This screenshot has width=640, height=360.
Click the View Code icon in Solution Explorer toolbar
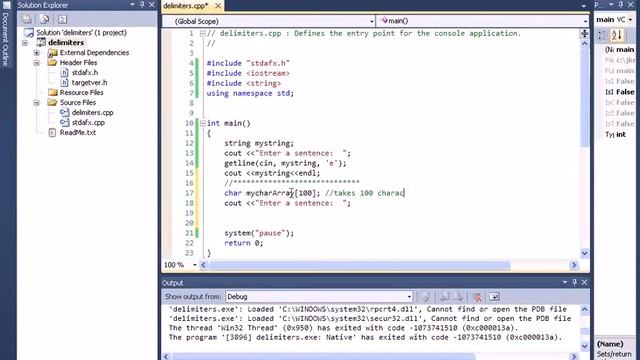pos(62,19)
